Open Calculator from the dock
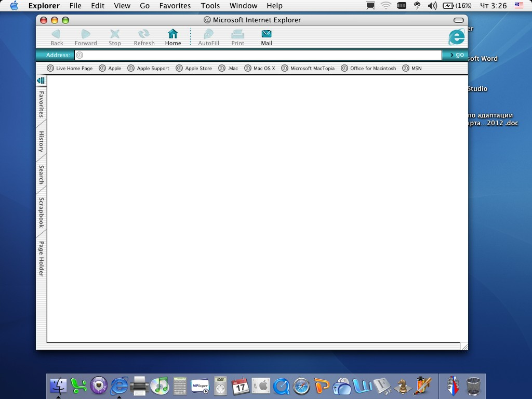Screen dimensions: 532x399 [180, 386]
